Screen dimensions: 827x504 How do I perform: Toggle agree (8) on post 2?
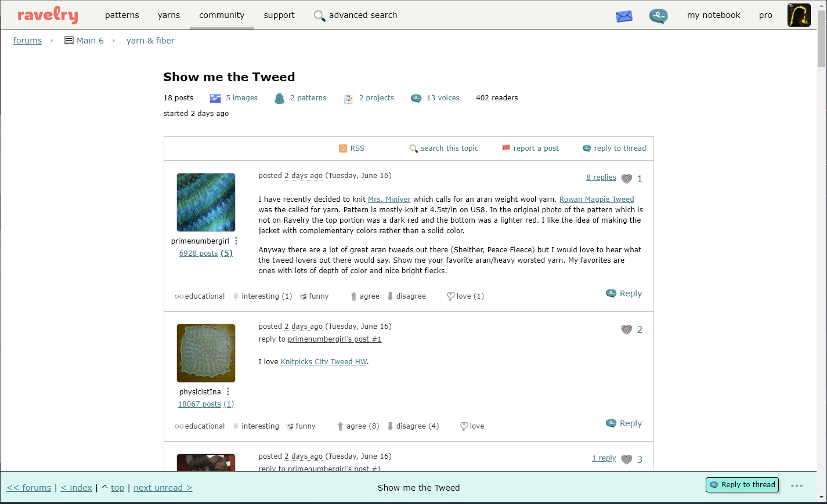358,426
